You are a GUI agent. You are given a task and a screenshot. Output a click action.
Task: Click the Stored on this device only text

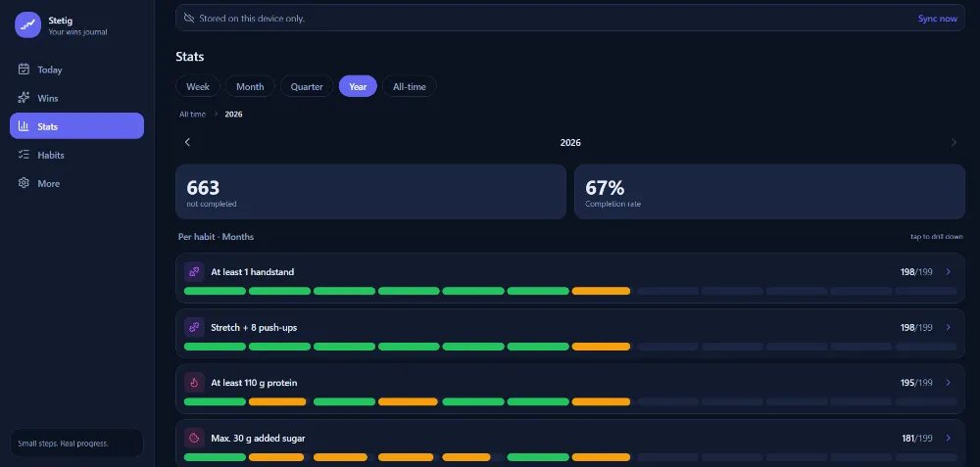click(x=252, y=19)
